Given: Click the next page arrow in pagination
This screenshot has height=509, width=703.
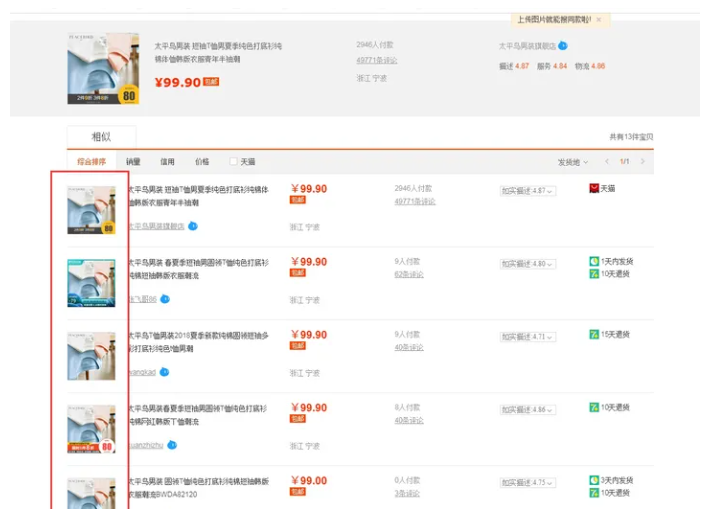Looking at the screenshot, I should coord(642,161).
